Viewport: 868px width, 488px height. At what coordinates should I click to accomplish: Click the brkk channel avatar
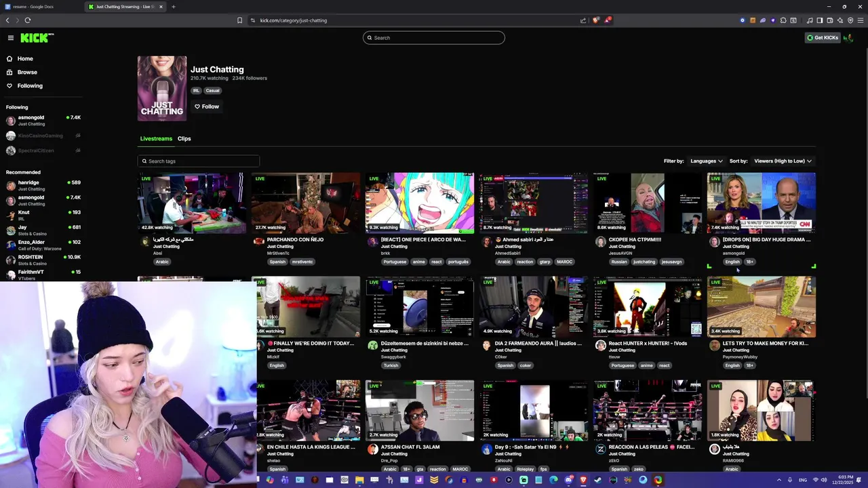click(x=372, y=242)
